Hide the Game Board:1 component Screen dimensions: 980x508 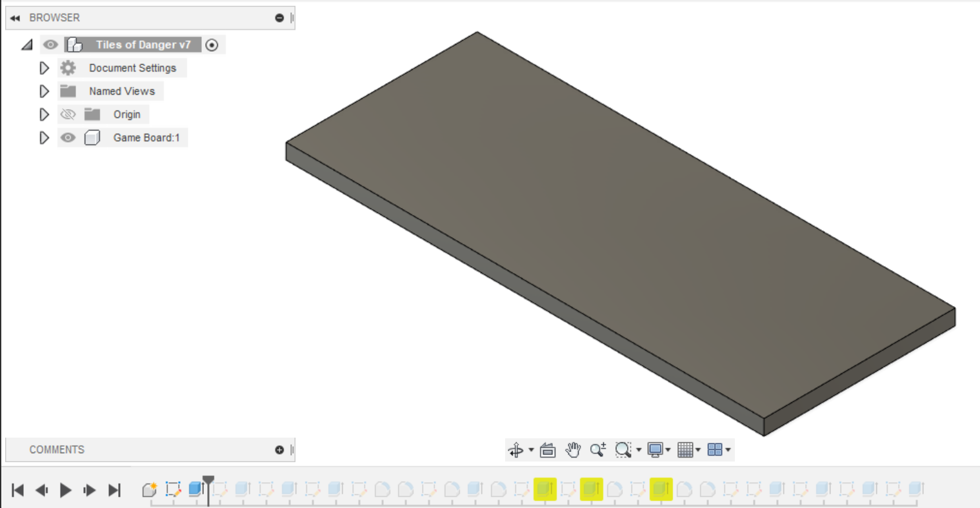pos(68,137)
